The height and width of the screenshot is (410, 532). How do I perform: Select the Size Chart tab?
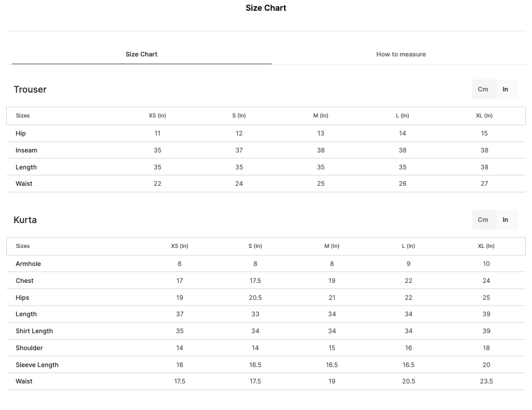(142, 54)
